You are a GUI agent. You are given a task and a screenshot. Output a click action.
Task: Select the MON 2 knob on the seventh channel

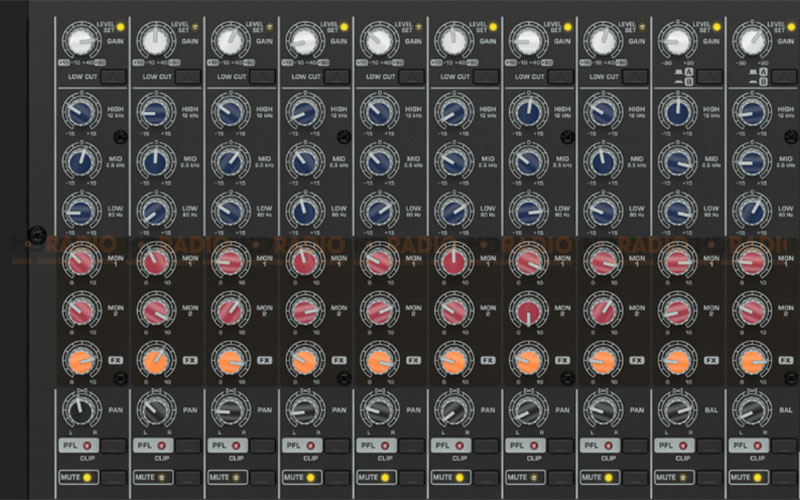pyautogui.click(x=528, y=310)
